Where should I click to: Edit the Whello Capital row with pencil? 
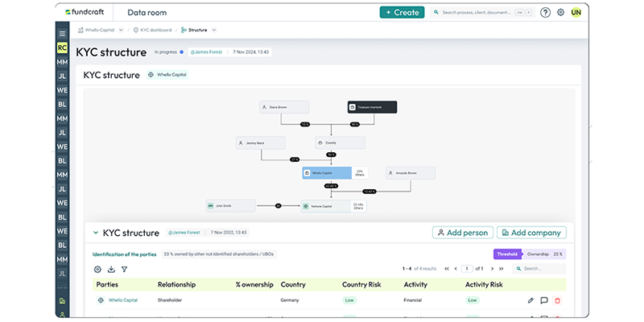pyautogui.click(x=530, y=300)
